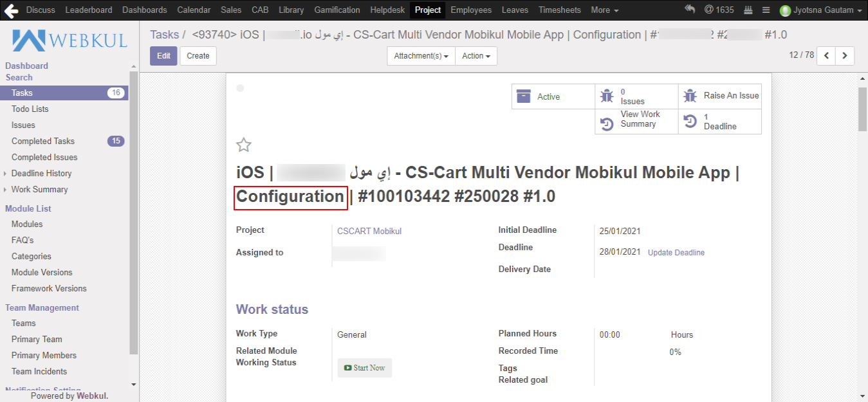Click the 0% Recorded Time progress value
Viewport: 868px width, 402px height.
click(675, 352)
